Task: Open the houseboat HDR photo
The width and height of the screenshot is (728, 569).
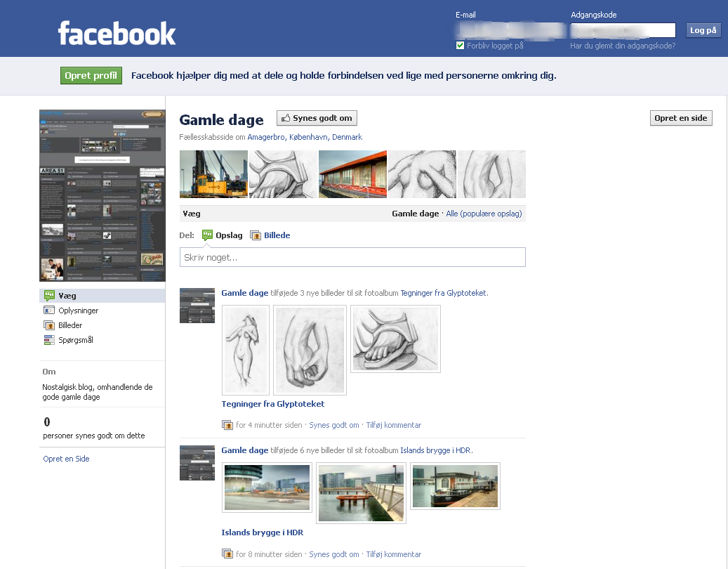Action: point(456,486)
